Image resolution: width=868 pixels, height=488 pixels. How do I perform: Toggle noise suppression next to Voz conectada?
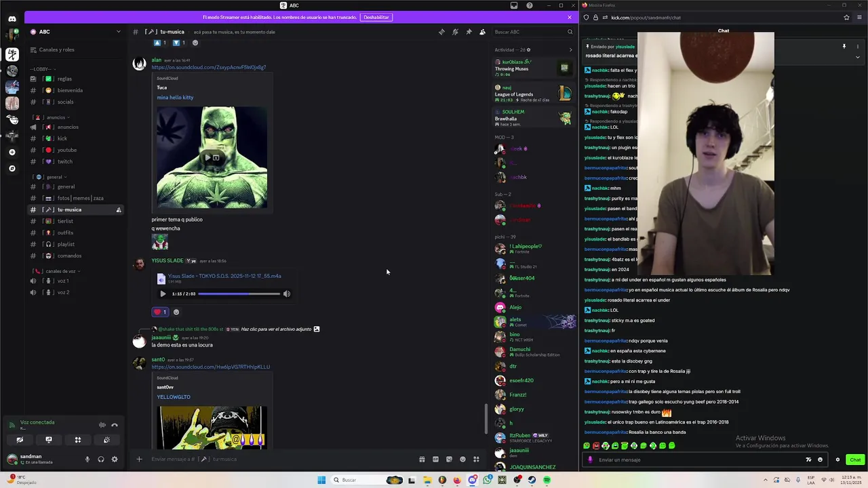click(x=102, y=425)
